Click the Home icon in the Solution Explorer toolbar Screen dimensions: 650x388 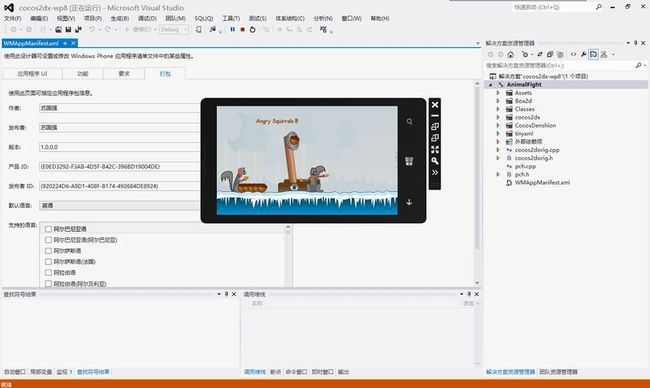[x=511, y=54]
